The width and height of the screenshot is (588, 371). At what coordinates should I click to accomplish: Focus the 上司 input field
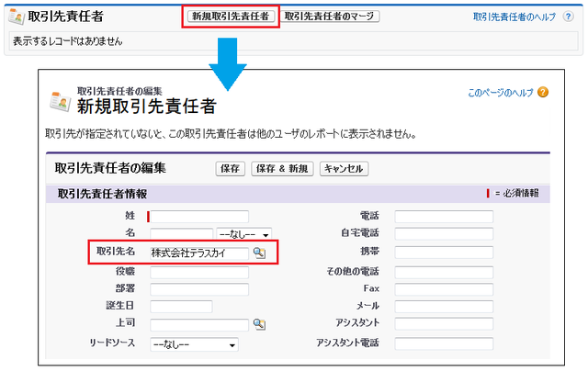tap(199, 325)
